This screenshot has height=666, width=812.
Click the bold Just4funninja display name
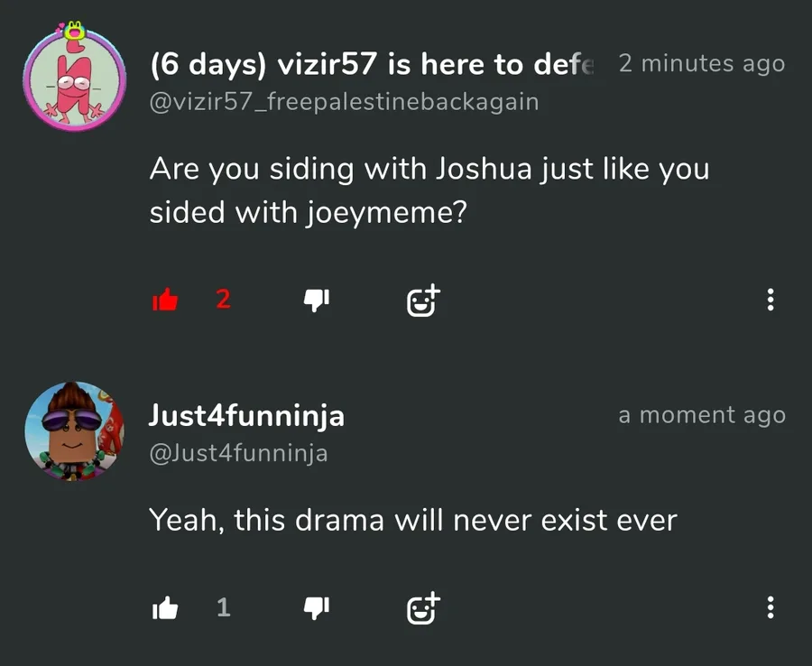(246, 416)
